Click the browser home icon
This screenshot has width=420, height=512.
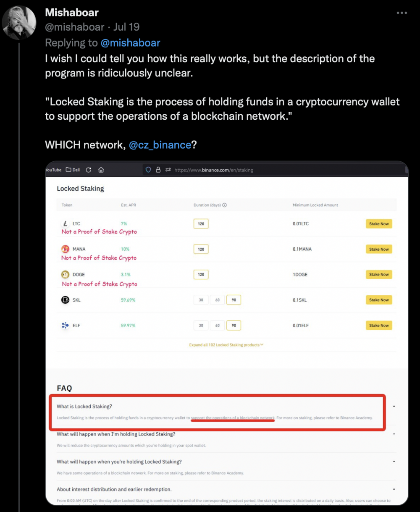click(x=101, y=170)
